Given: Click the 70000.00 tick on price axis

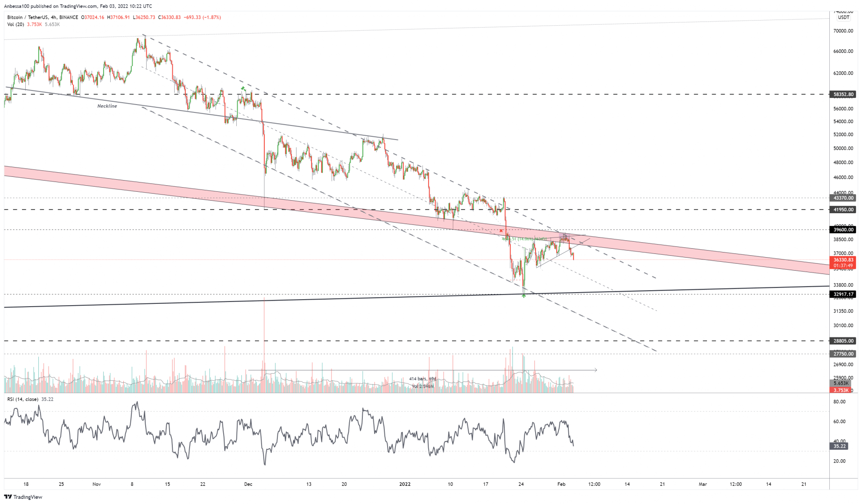Looking at the screenshot, I should [x=844, y=31].
